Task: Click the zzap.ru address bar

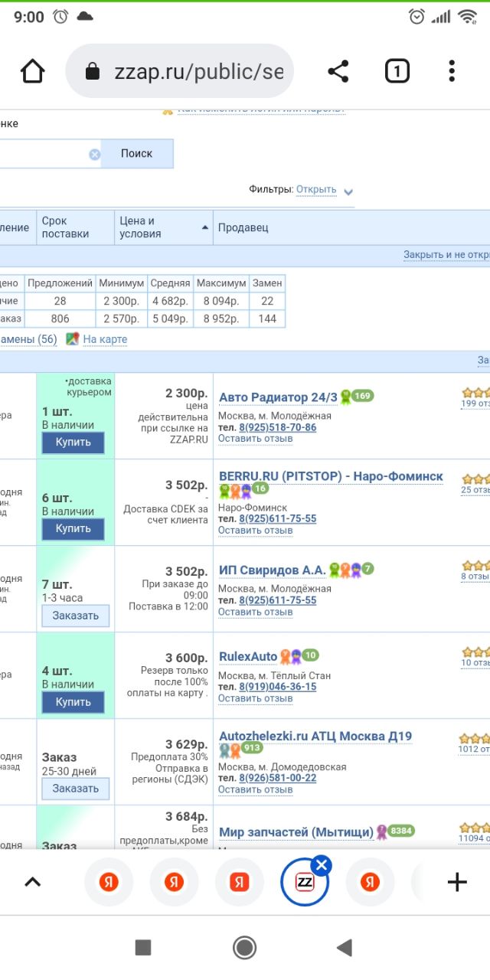Action: coord(180,71)
